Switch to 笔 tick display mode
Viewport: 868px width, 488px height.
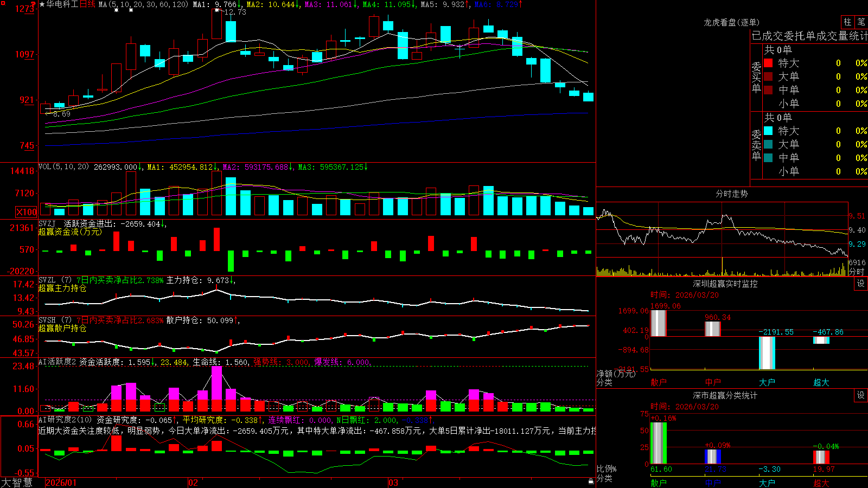[861, 22]
